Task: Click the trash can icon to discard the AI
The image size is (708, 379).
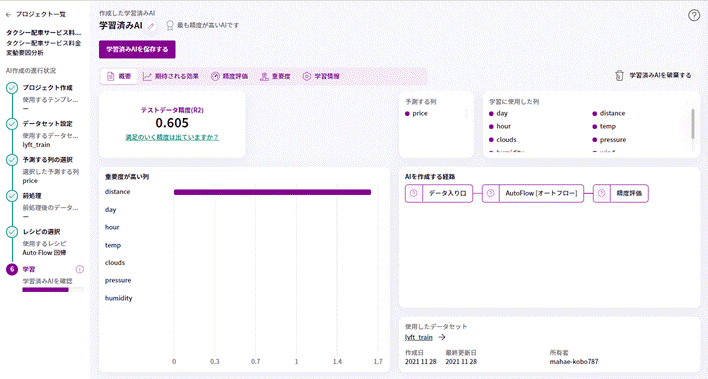Action: (619, 75)
